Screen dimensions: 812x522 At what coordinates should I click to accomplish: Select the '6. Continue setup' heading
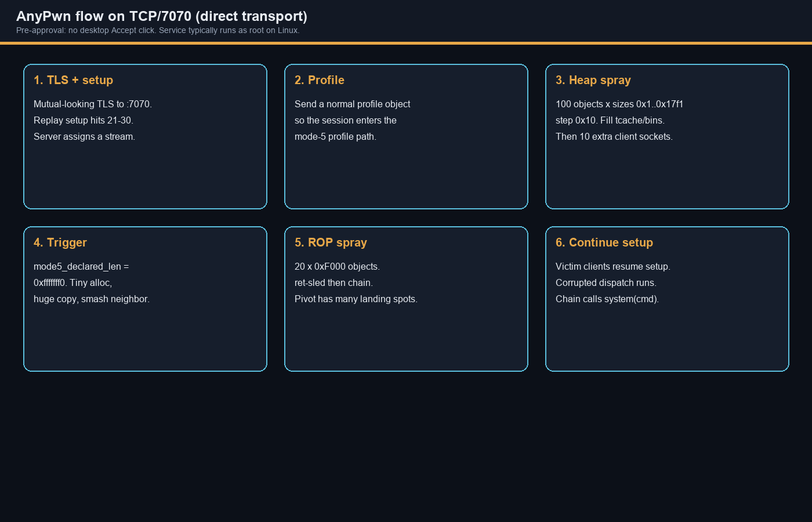(604, 242)
